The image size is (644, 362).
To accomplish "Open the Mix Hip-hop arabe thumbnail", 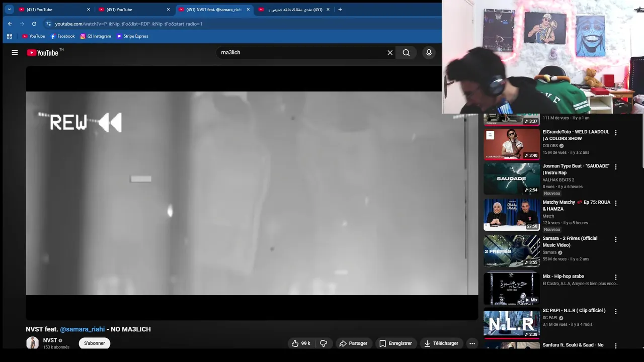I will pos(512,289).
